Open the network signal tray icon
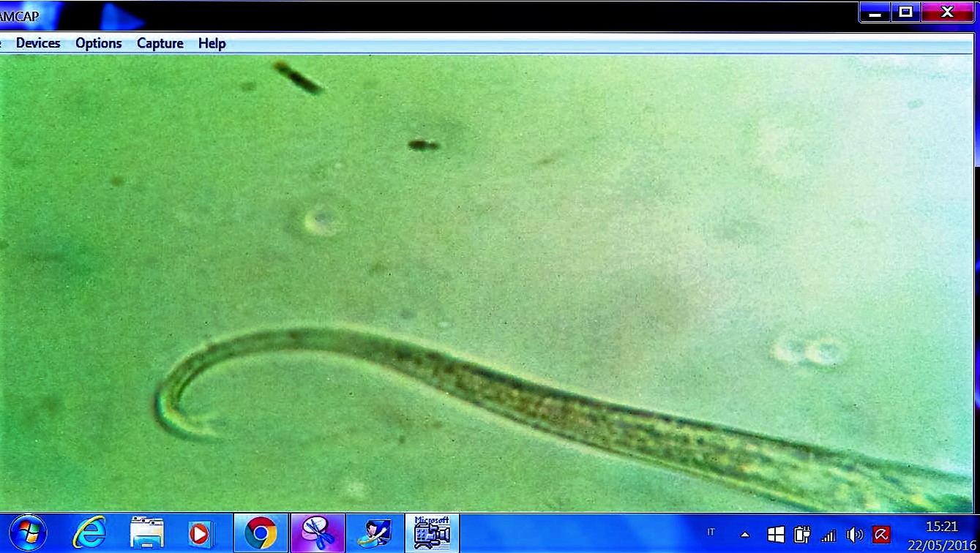This screenshot has height=553, width=980. (x=828, y=535)
